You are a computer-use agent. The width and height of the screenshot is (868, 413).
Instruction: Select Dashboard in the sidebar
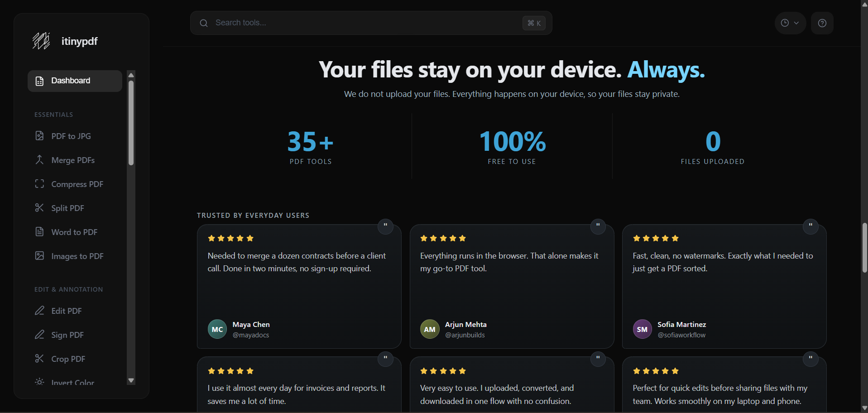(70, 81)
